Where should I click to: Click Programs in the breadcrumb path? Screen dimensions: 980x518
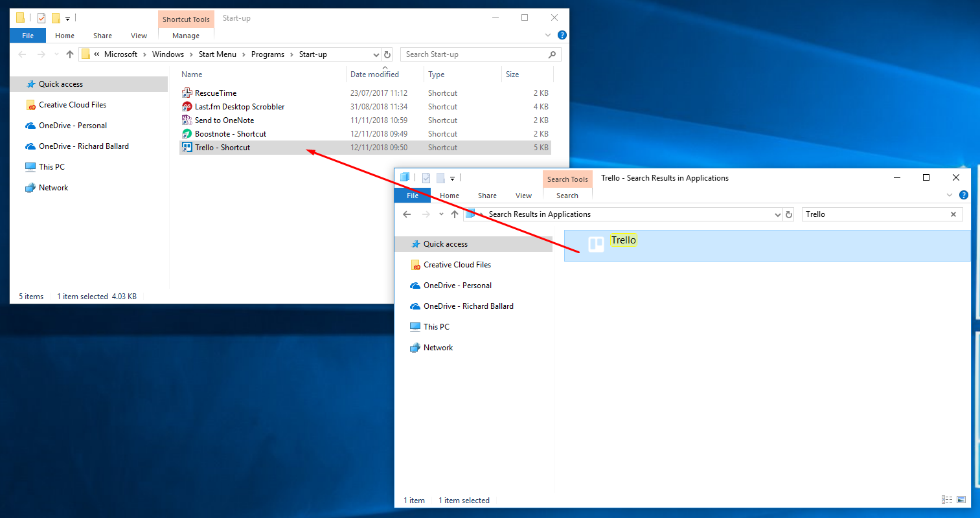268,54
